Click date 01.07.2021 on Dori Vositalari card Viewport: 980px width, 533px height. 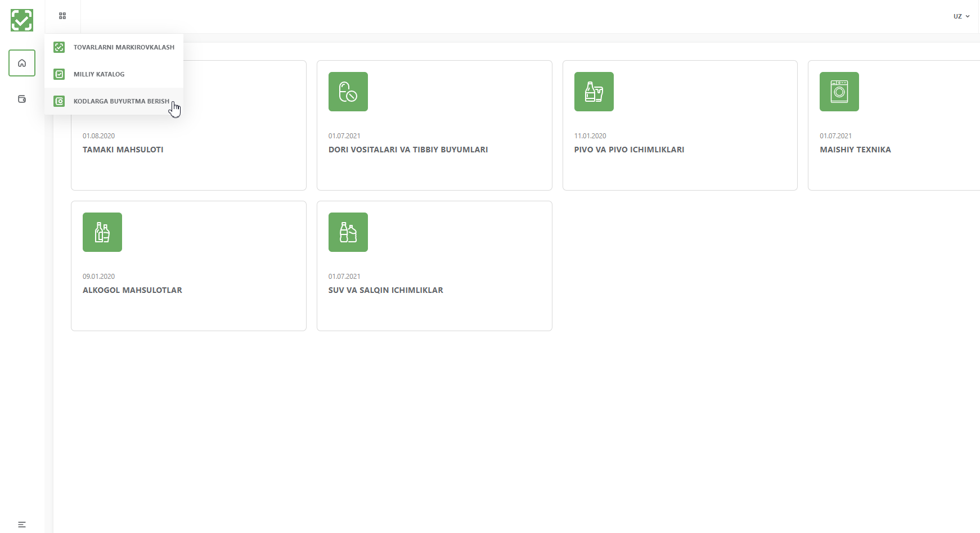pos(344,136)
